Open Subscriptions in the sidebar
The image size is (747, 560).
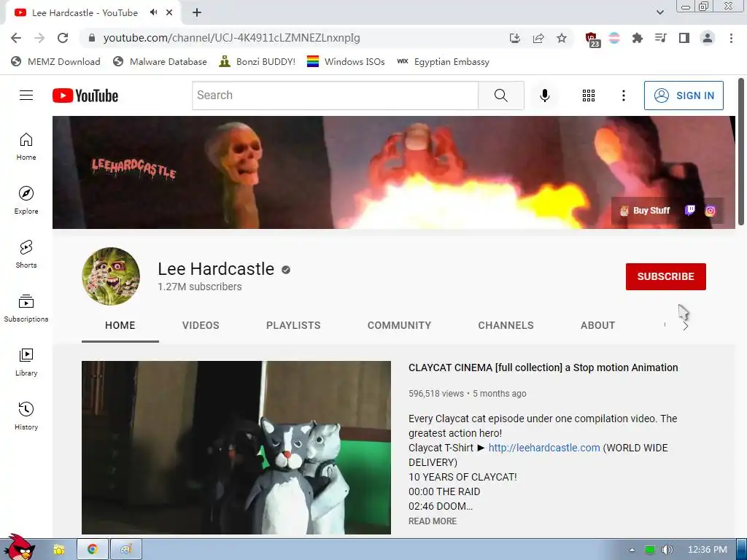26,308
